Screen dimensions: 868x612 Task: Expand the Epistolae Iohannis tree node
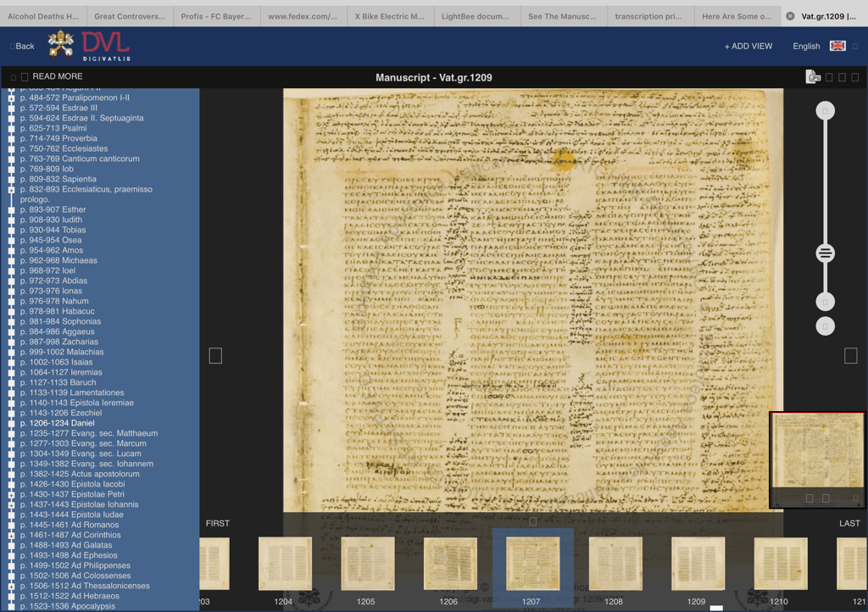click(11, 504)
